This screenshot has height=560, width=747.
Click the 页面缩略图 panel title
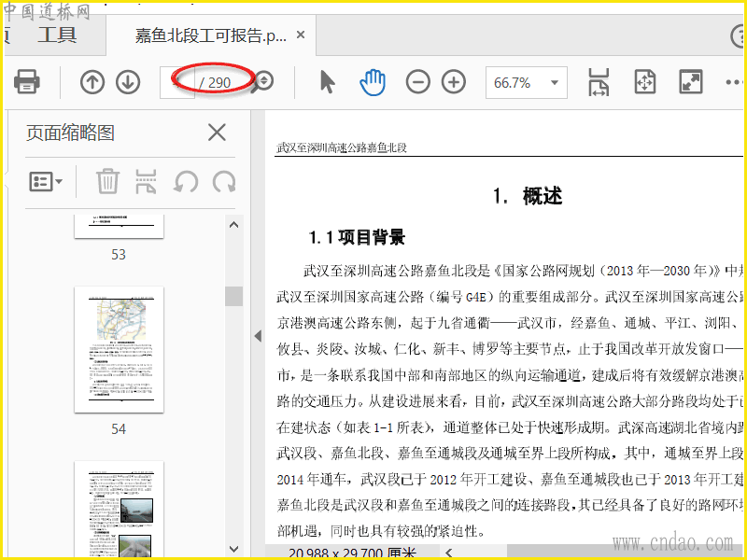71,133
